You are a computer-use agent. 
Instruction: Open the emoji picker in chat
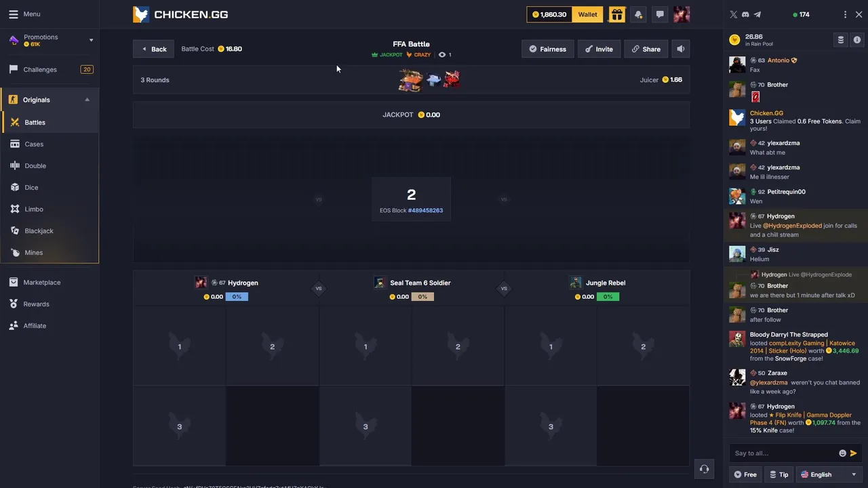coord(842,453)
